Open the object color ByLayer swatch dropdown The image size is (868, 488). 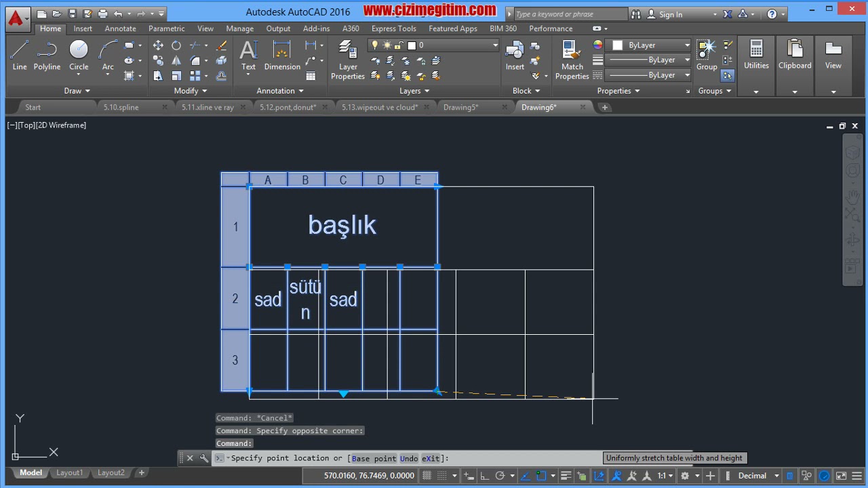pyautogui.click(x=649, y=45)
